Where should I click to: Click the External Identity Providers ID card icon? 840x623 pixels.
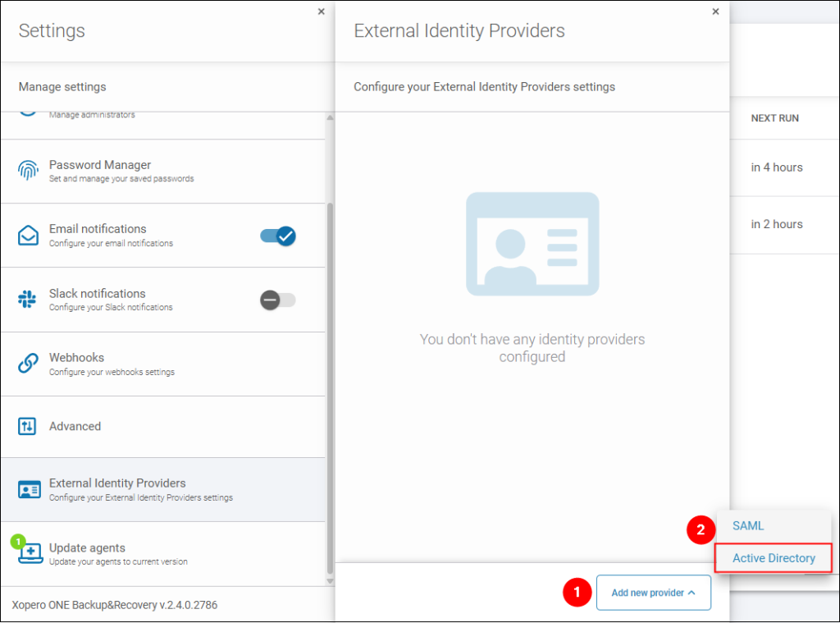pyautogui.click(x=29, y=489)
